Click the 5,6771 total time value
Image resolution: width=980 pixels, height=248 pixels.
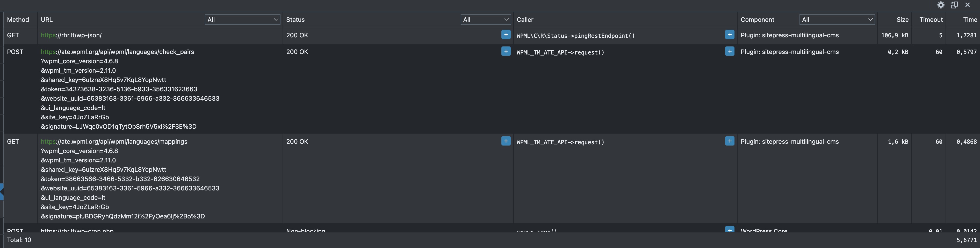(x=966, y=240)
